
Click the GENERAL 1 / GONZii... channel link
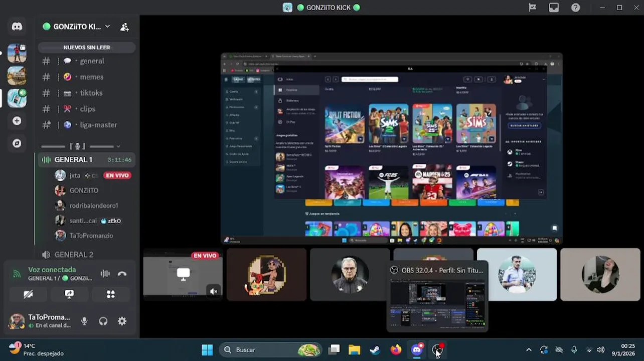point(60,278)
